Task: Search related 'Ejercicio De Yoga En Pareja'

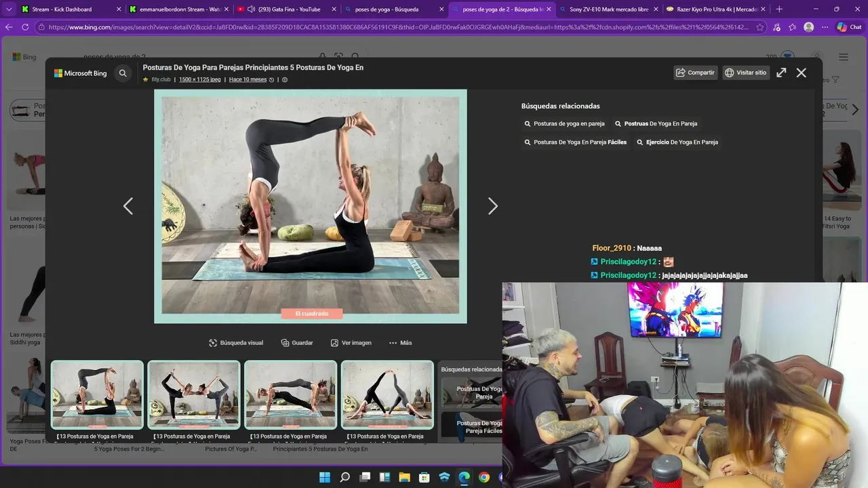Action: [677, 142]
